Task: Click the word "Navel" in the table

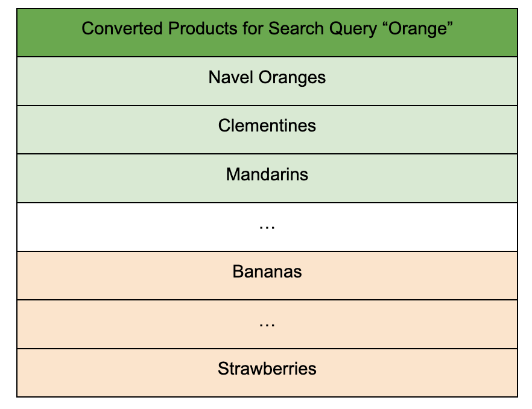Action: coord(231,77)
